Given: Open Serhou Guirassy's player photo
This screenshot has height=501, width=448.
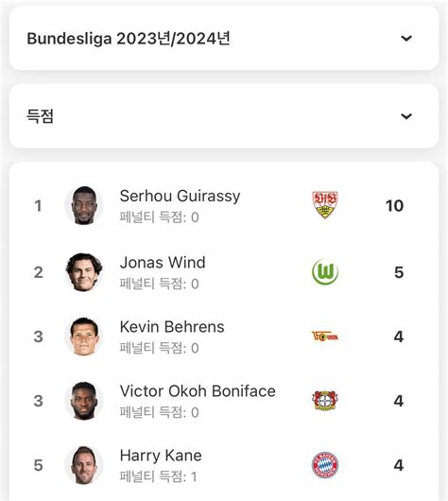Looking at the screenshot, I should click(84, 205).
